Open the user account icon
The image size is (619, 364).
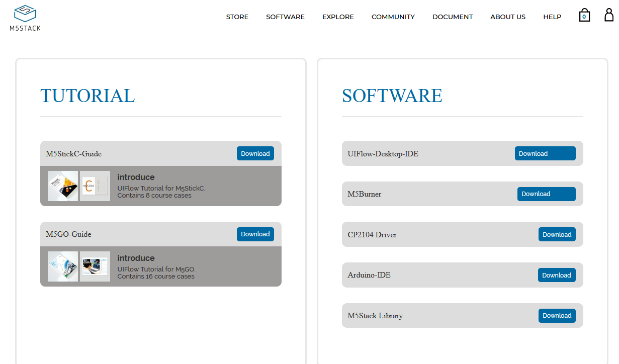coord(609,15)
